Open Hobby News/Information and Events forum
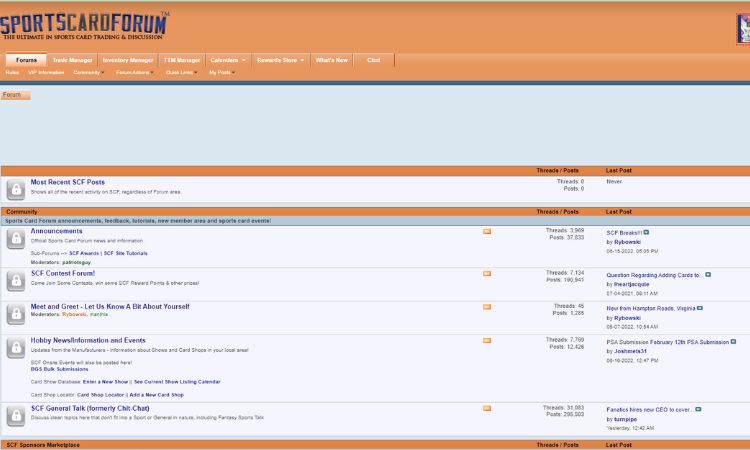The height and width of the screenshot is (450, 750). [88, 340]
